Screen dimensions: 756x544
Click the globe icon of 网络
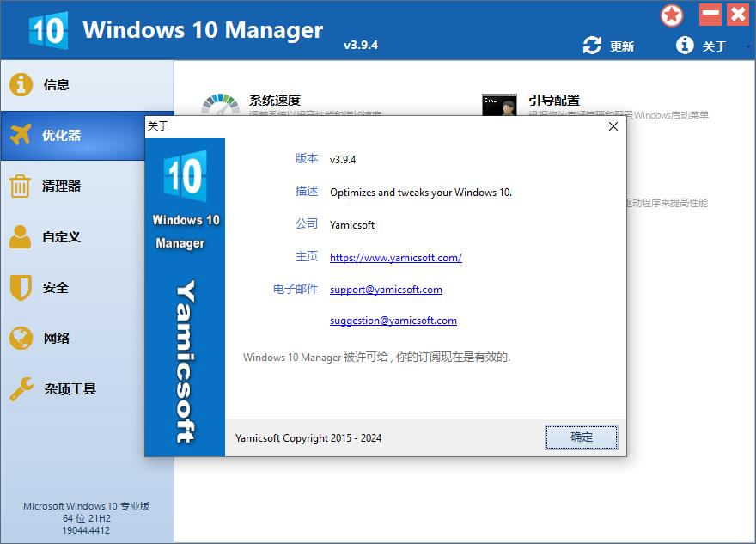point(21,339)
